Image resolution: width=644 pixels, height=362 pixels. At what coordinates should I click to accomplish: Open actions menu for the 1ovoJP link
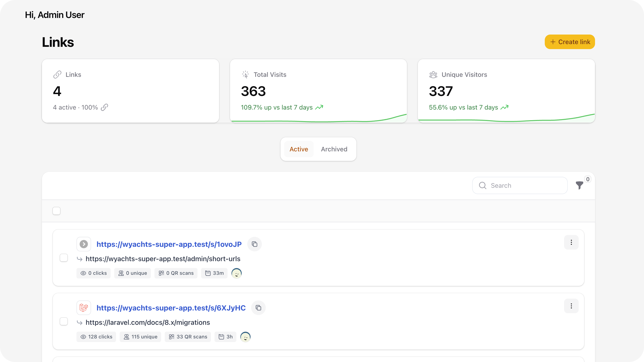tap(571, 242)
